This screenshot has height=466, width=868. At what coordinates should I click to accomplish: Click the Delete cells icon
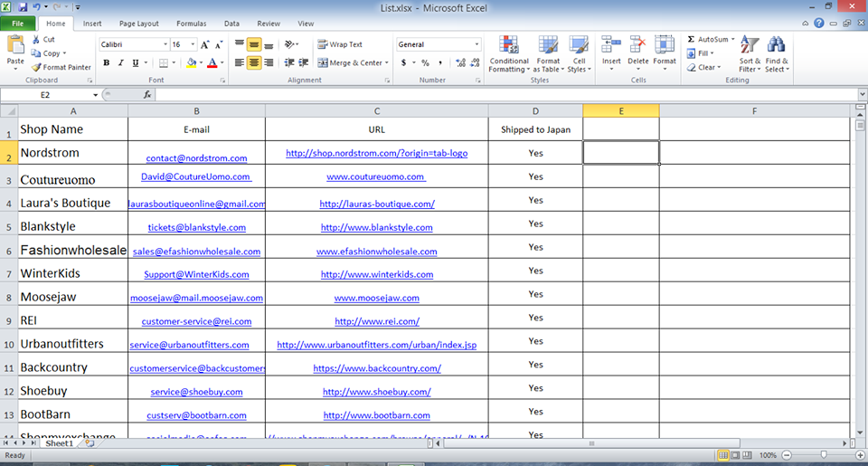(x=637, y=45)
